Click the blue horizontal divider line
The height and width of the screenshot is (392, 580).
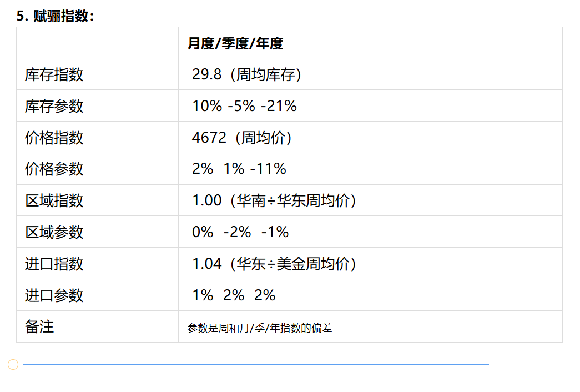point(256,364)
